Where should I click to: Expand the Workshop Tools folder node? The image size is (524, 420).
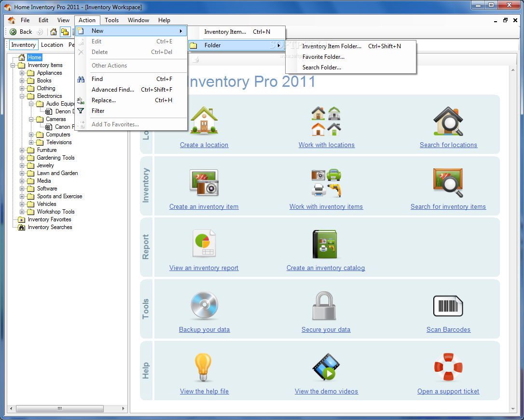click(x=22, y=212)
